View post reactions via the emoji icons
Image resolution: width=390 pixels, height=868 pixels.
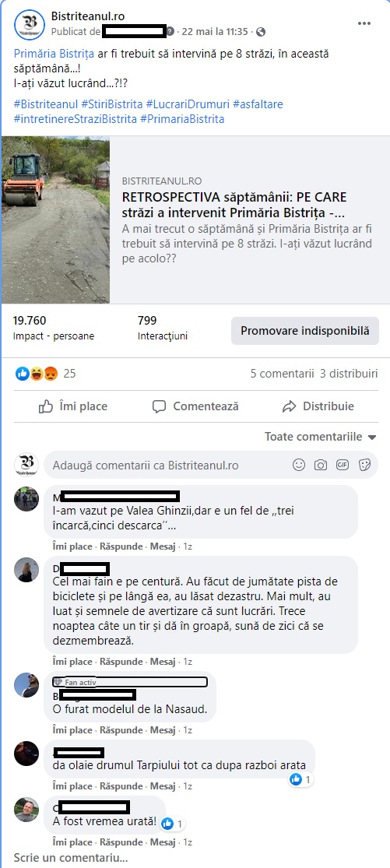point(37,374)
